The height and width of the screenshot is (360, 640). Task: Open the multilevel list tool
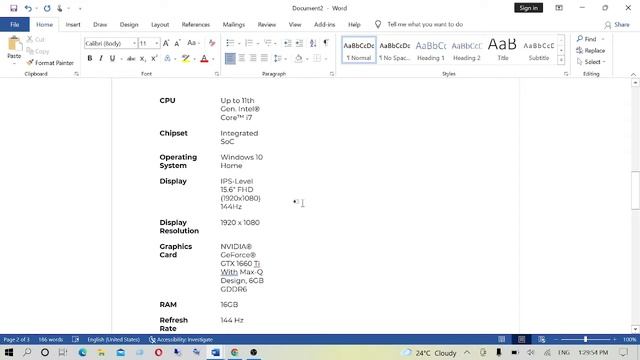[x=268, y=43]
